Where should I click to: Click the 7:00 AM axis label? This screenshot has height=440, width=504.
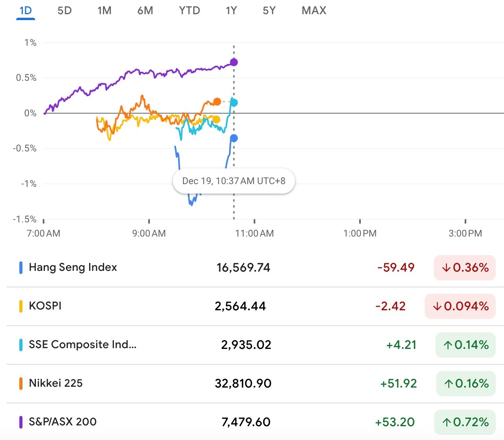pyautogui.click(x=43, y=233)
